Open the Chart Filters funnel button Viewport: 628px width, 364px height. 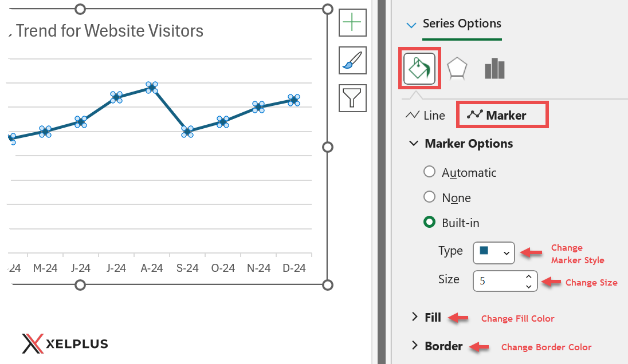tap(352, 97)
